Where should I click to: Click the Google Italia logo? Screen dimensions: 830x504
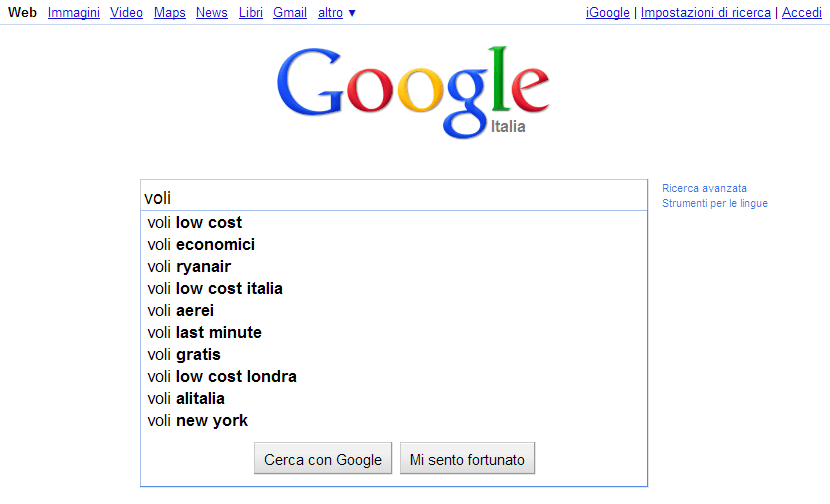point(413,88)
